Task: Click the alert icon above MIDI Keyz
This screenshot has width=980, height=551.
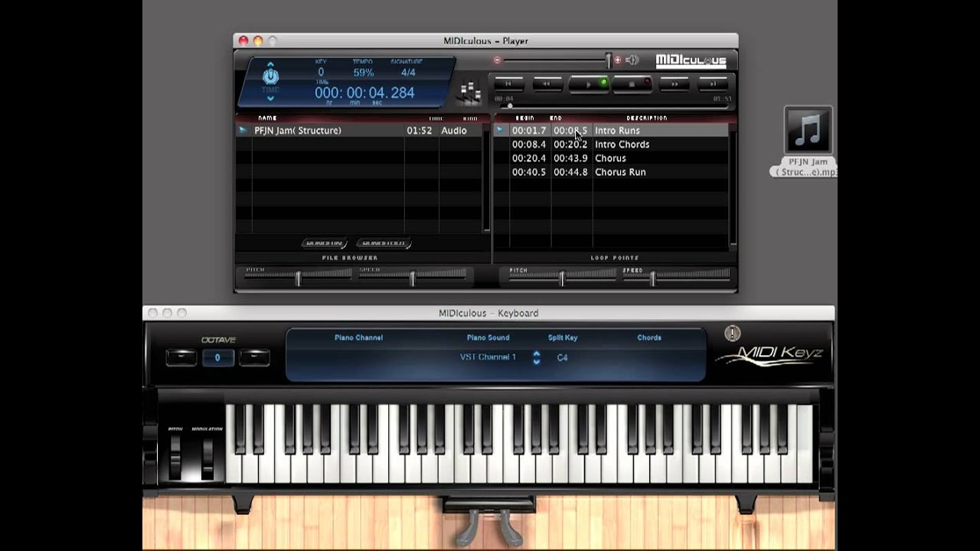Action: (x=732, y=333)
